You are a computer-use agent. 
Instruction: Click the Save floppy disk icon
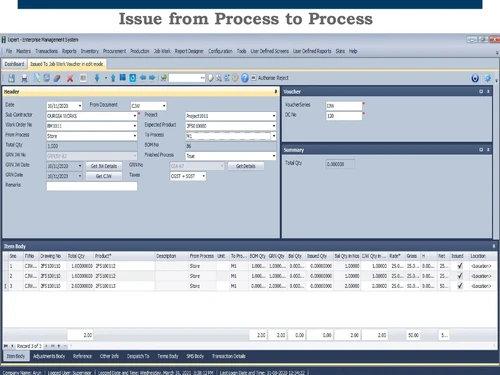coord(11,78)
